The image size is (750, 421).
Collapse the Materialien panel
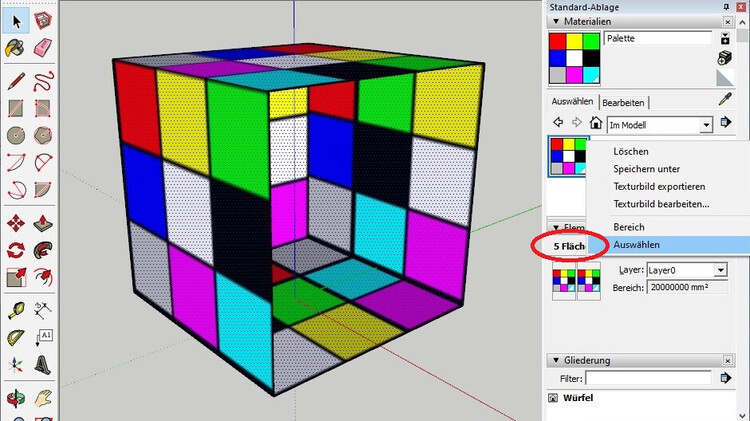pyautogui.click(x=556, y=22)
